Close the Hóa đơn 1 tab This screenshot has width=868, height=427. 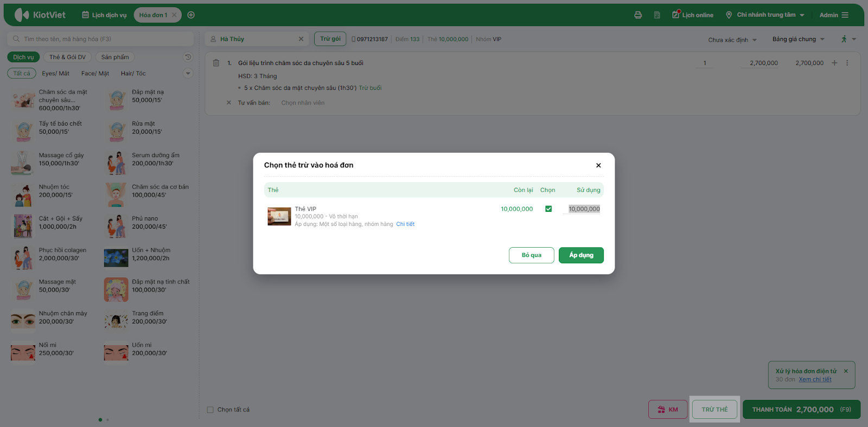(174, 15)
